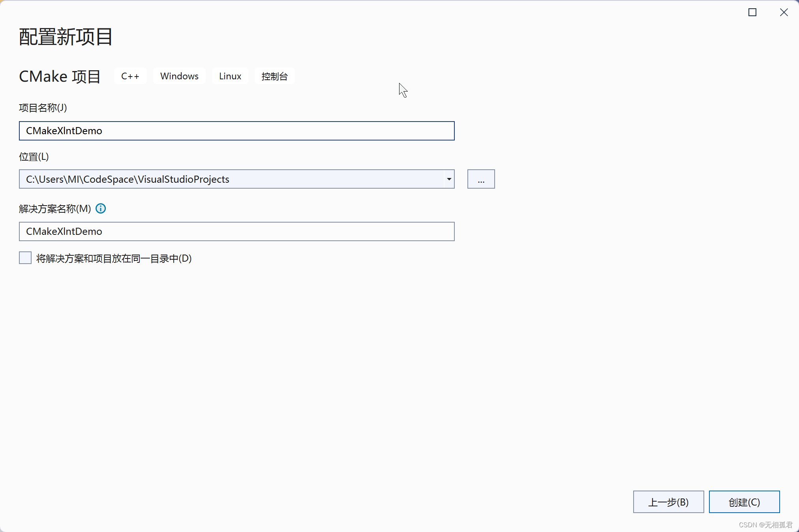Click the 解决方案名称(M) label

(x=55, y=209)
